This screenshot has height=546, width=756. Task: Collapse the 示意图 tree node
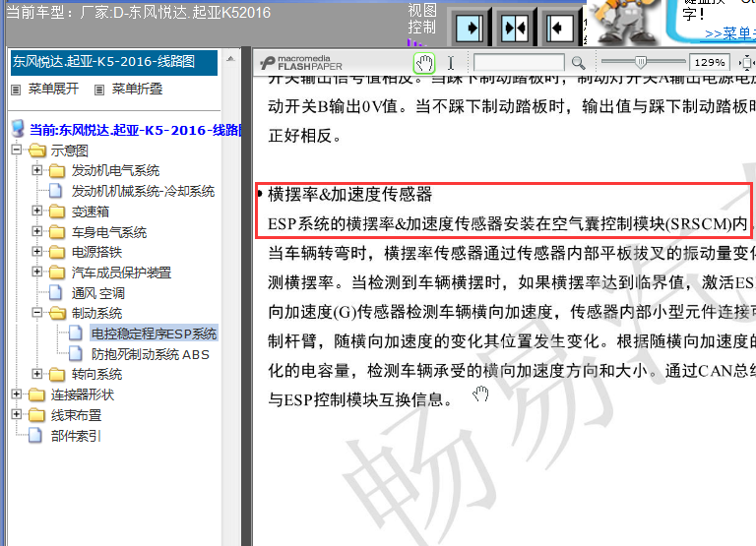[17, 150]
